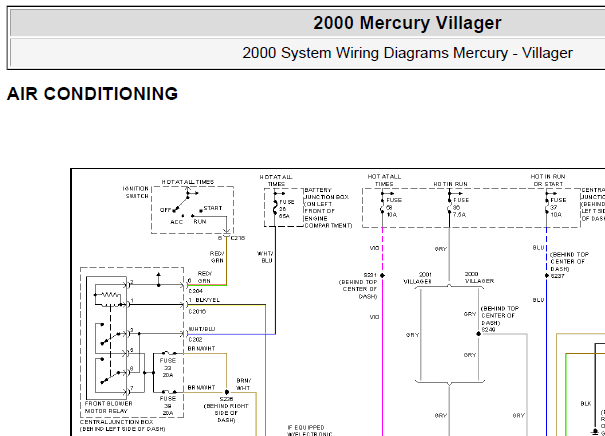The width and height of the screenshot is (605, 436).
Task: Click the "ACC" position in ignition switch
Action: (x=176, y=222)
